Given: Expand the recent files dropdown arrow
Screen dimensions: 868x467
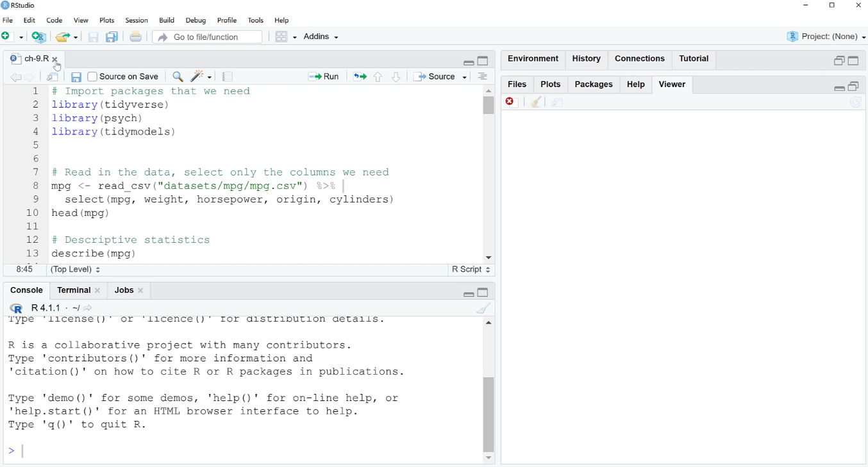Looking at the screenshot, I should coord(76,38).
